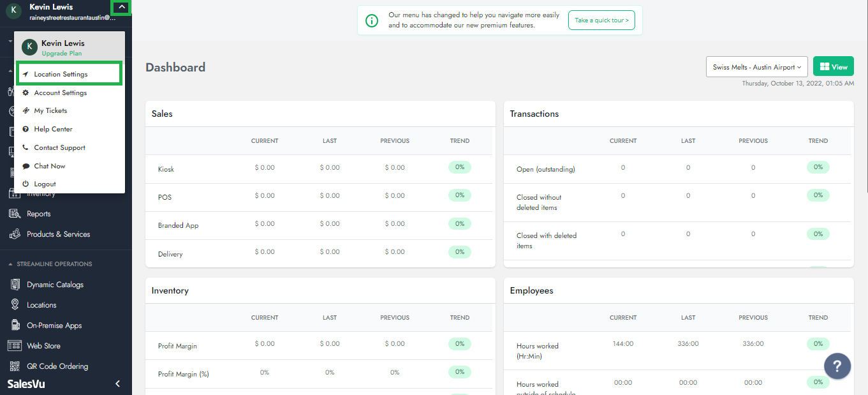Select the QR Code Ordering icon
Image resolution: width=868 pixels, height=395 pixels.
point(14,366)
